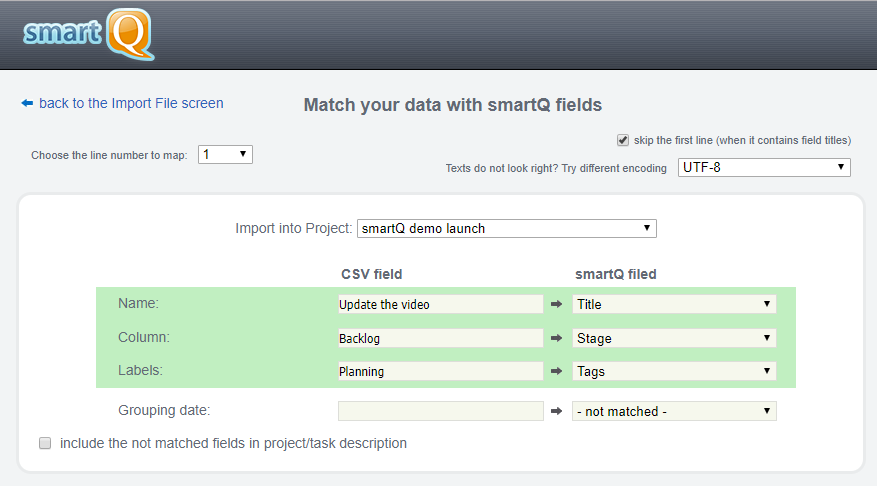877x486 pixels.
Task: Open the UTF-8 encoding dropdown
Action: click(x=764, y=167)
